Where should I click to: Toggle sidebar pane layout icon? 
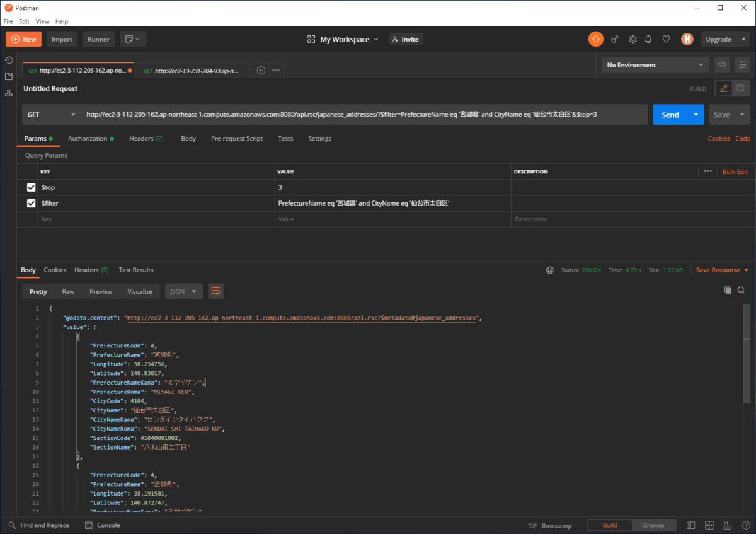pos(691,525)
